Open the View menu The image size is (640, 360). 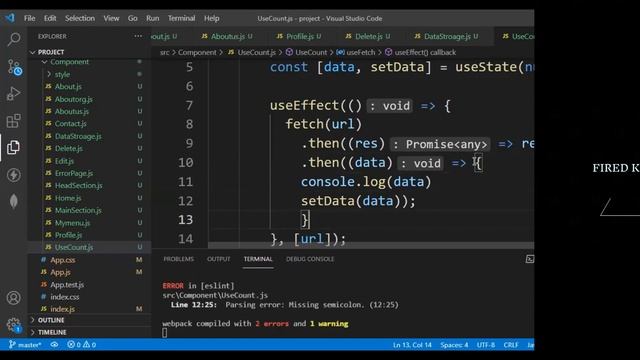(x=111, y=18)
